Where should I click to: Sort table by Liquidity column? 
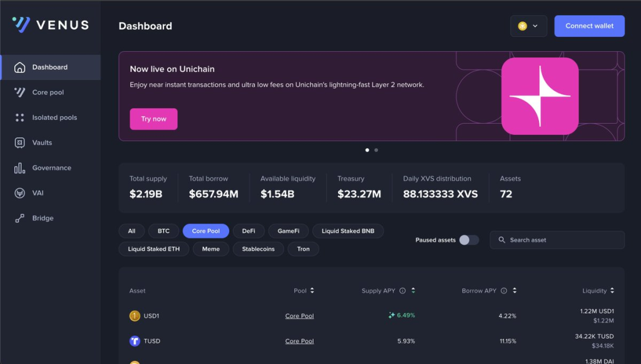click(612, 291)
